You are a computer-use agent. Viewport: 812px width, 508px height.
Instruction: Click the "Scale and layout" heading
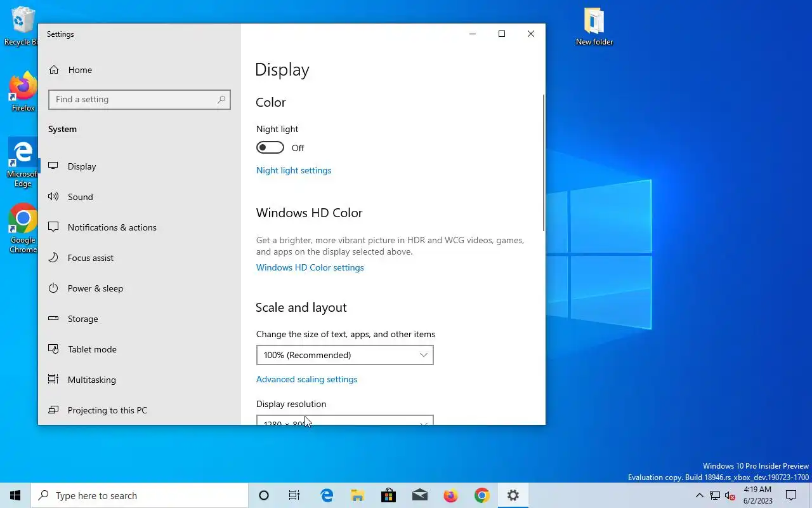(301, 307)
